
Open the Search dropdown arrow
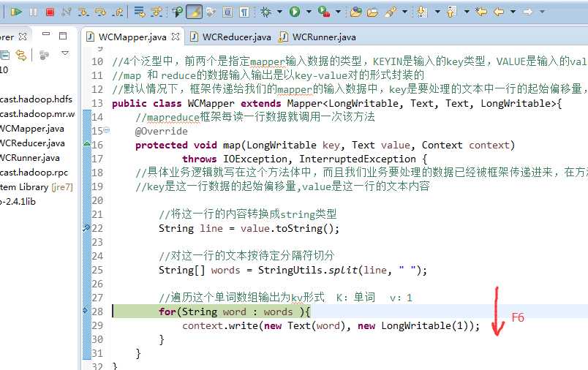405,12
